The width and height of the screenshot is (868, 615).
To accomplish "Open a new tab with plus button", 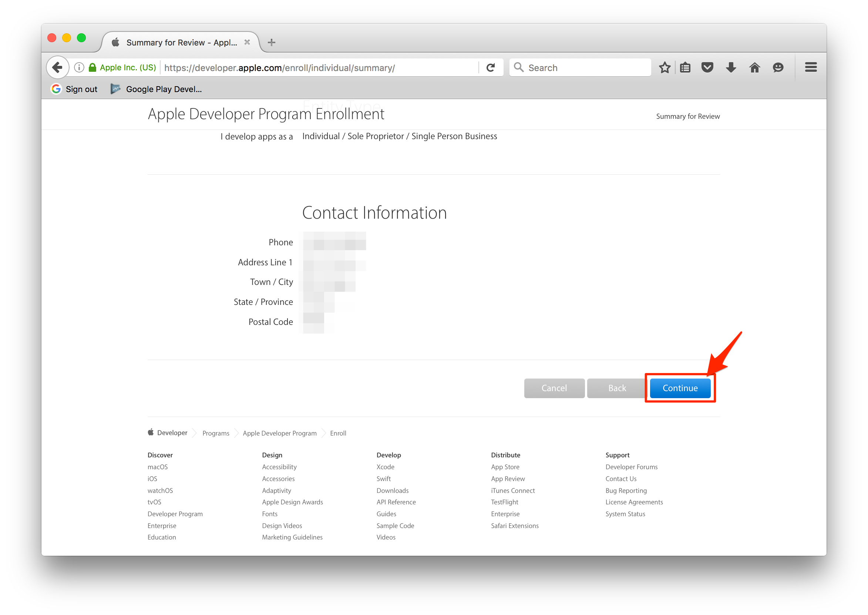I will click(272, 43).
